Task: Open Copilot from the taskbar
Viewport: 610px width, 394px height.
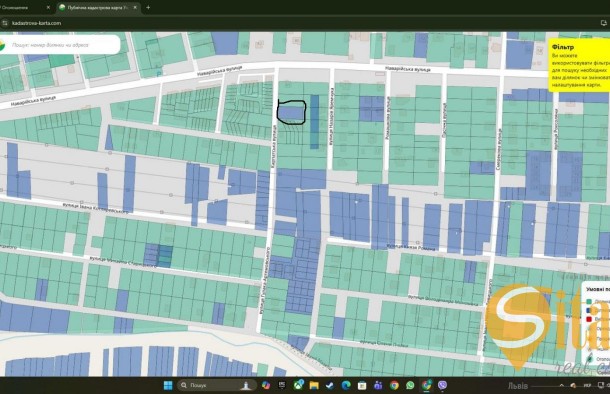Action: pos(266,385)
